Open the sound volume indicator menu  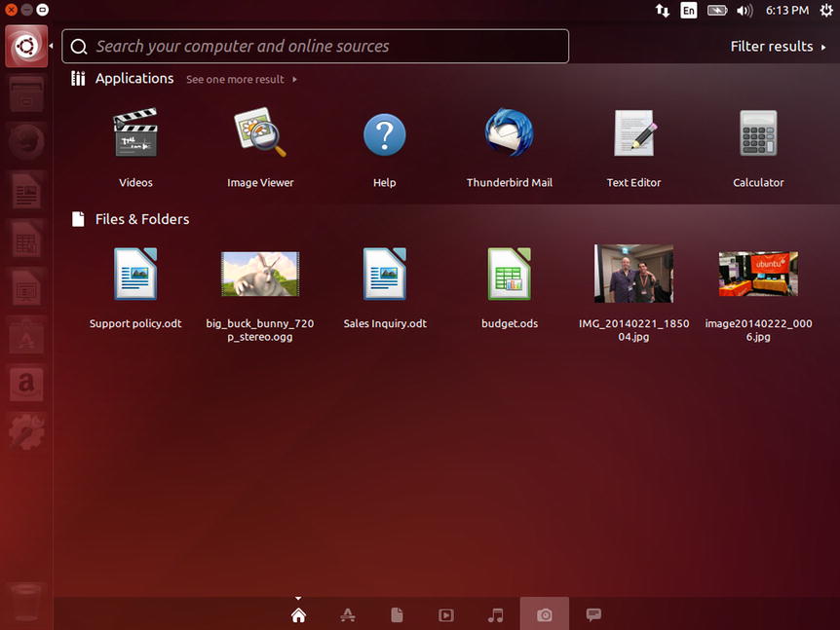click(x=745, y=11)
